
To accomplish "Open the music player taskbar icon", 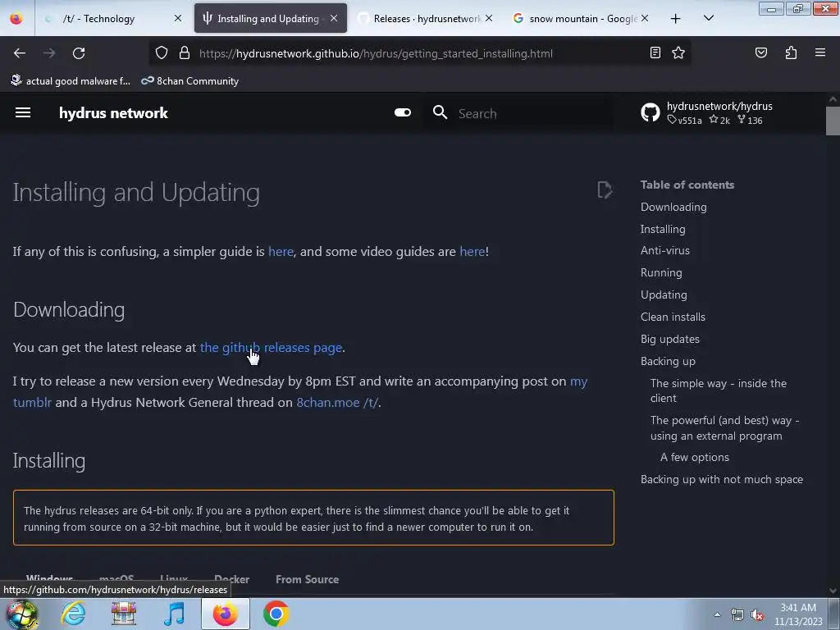I will [x=174, y=614].
